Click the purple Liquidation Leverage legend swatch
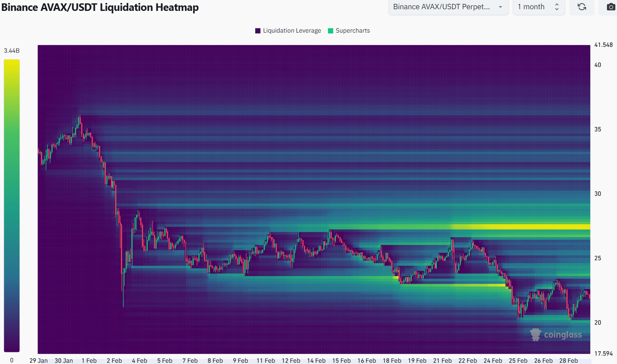 pyautogui.click(x=258, y=31)
